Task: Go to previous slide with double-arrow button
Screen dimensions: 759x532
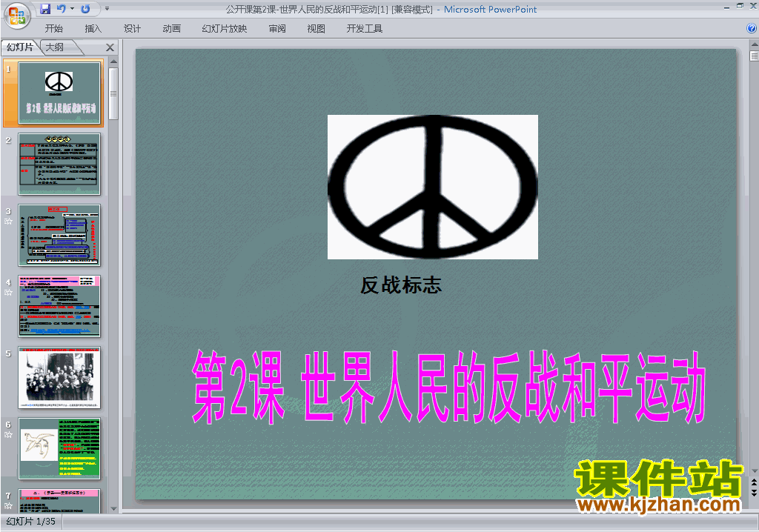Action: coord(754,482)
